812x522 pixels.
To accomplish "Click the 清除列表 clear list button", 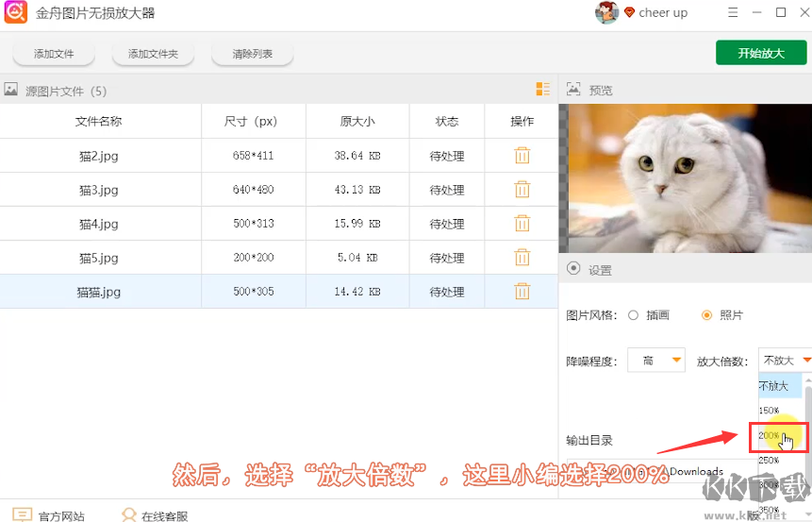I will pos(253,54).
